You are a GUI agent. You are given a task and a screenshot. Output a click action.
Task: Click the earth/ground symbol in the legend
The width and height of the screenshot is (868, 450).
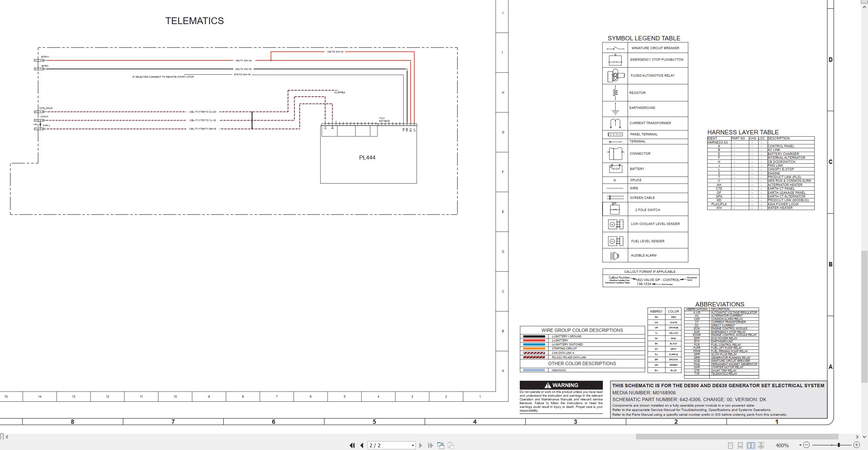[x=615, y=109]
